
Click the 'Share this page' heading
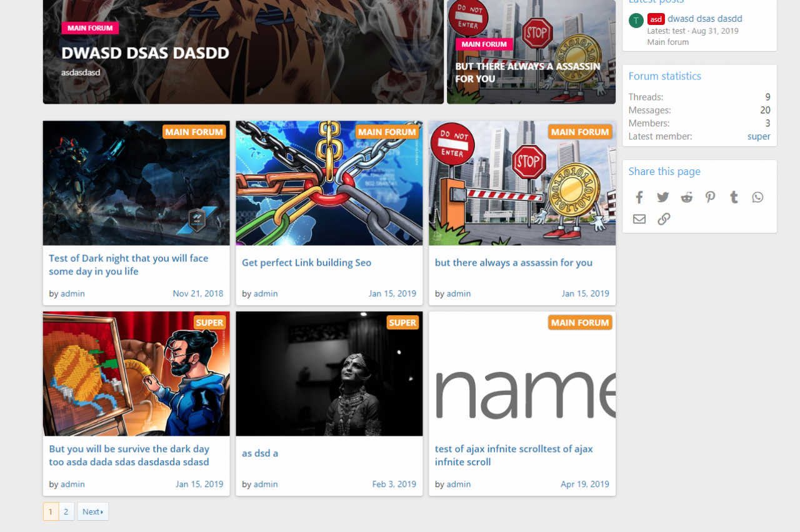tap(664, 171)
